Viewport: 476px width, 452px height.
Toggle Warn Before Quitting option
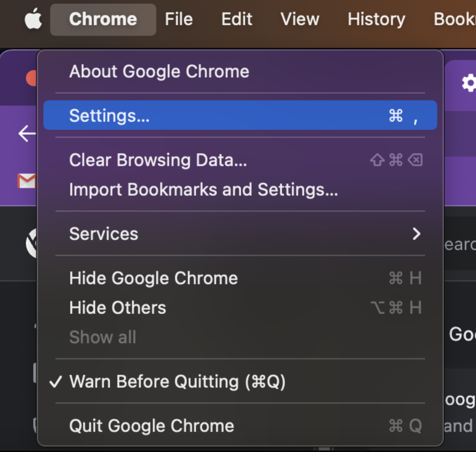240,381
